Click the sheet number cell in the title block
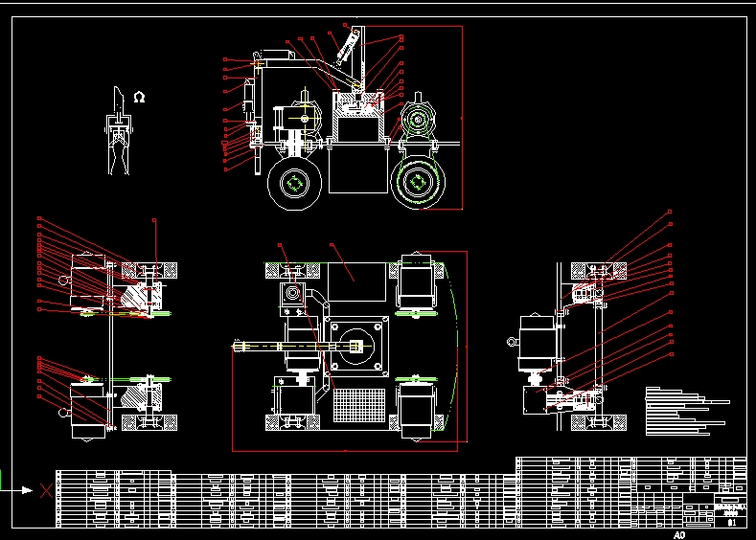Screen dimensions: 756x540 click(731, 523)
